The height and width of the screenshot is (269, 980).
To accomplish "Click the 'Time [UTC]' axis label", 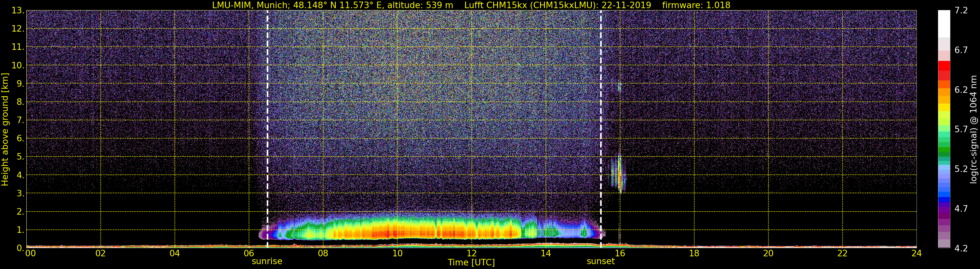I will [471, 262].
